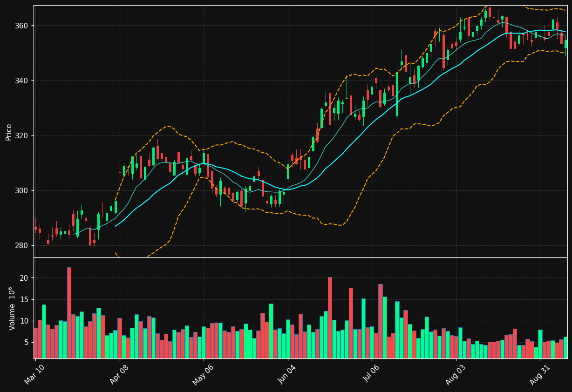The height and width of the screenshot is (392, 572).
Task: Click the 320 price axis tick label
Action: [x=21, y=135]
